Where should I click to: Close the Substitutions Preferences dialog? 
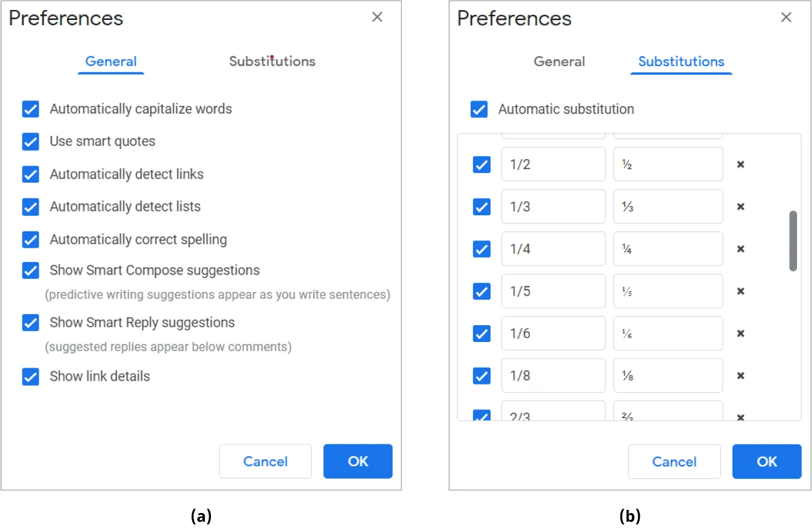click(786, 17)
